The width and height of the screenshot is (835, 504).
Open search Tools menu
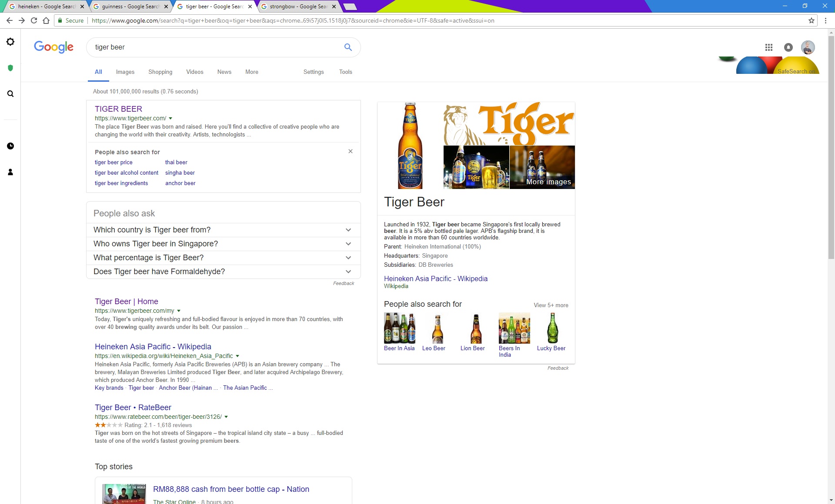(346, 72)
